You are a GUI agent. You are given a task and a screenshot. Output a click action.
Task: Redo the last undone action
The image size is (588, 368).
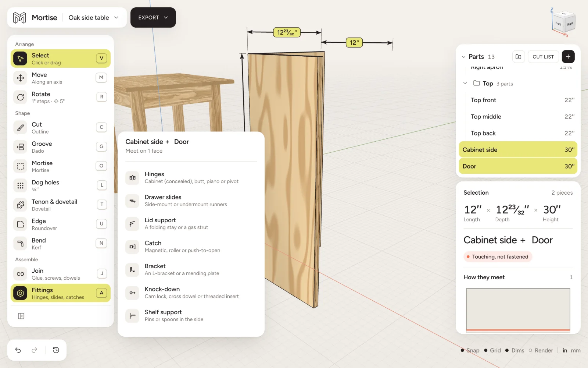pos(35,350)
